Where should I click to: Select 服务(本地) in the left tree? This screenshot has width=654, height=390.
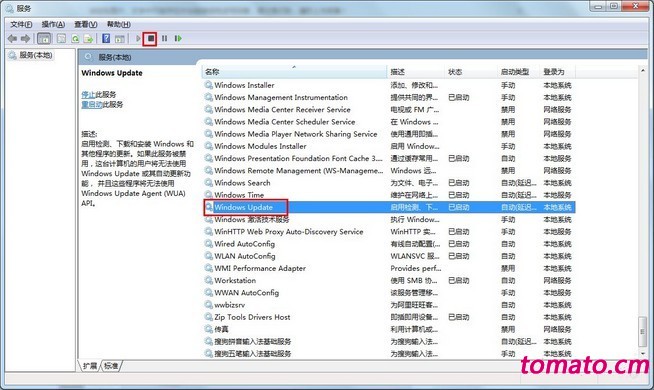[x=35, y=55]
